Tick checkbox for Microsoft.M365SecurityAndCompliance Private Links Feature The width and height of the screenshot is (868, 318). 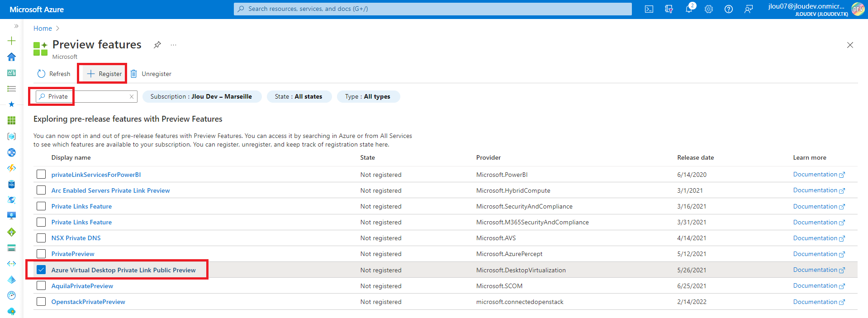point(41,222)
